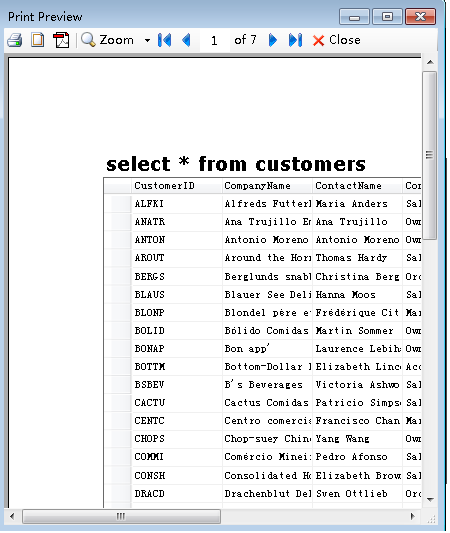This screenshot has height=533, width=450.
Task: Go to the first page
Action: (165, 40)
